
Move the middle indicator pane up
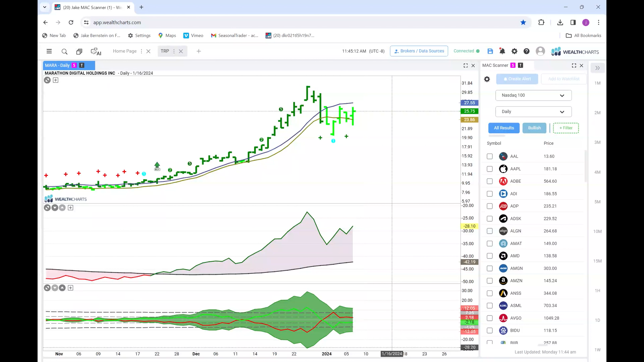(x=62, y=208)
